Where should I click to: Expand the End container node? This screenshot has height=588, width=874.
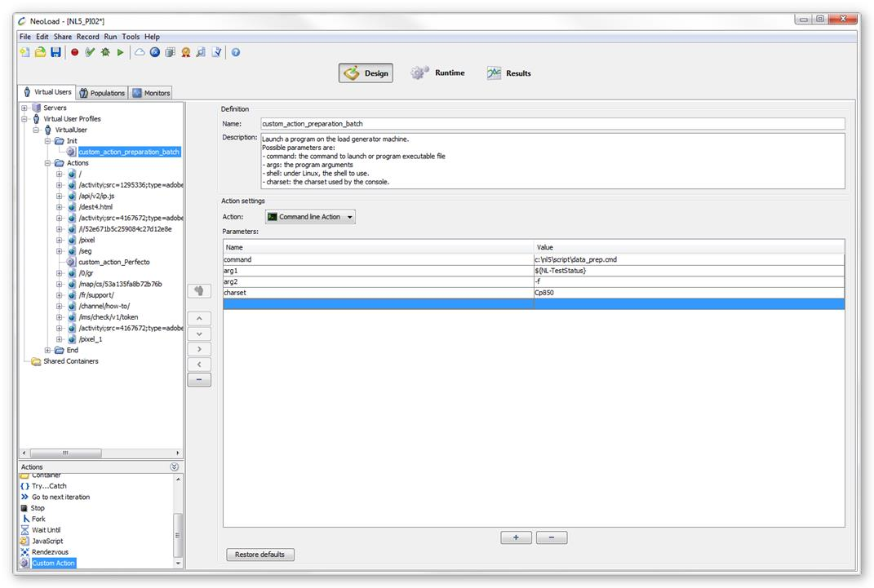tap(48, 350)
